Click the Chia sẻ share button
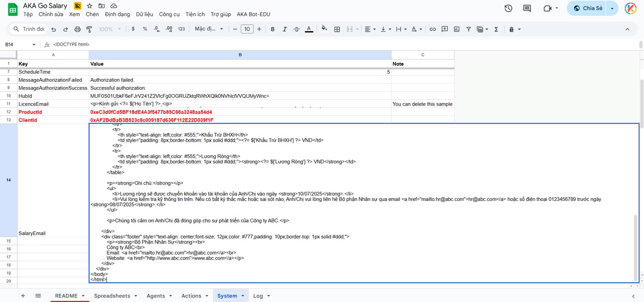The image size is (644, 302). [588, 8]
